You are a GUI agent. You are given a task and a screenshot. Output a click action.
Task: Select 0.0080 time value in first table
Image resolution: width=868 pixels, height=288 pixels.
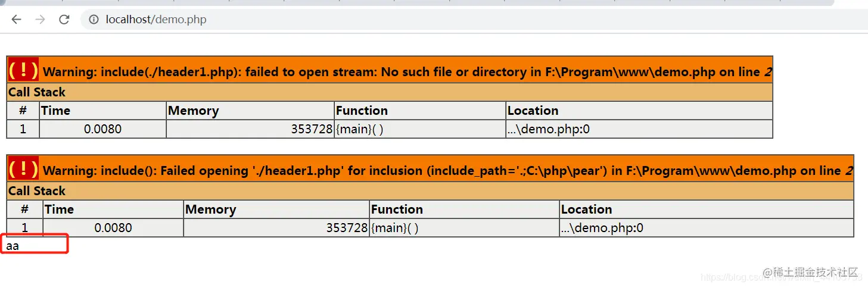103,129
